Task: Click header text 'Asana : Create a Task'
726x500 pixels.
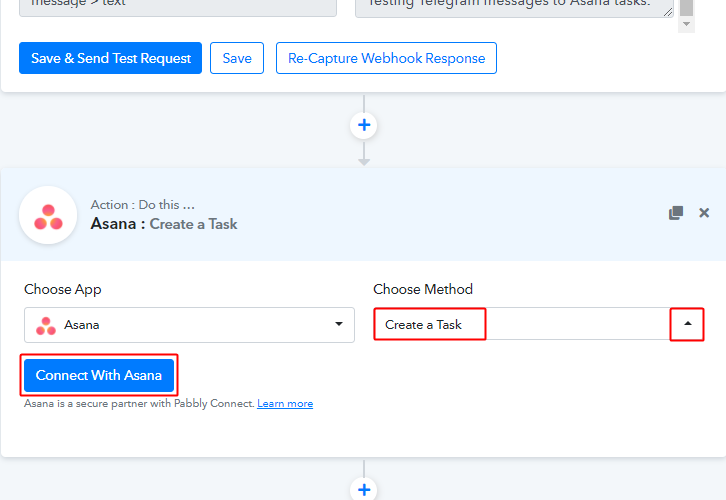Action: 164,224
